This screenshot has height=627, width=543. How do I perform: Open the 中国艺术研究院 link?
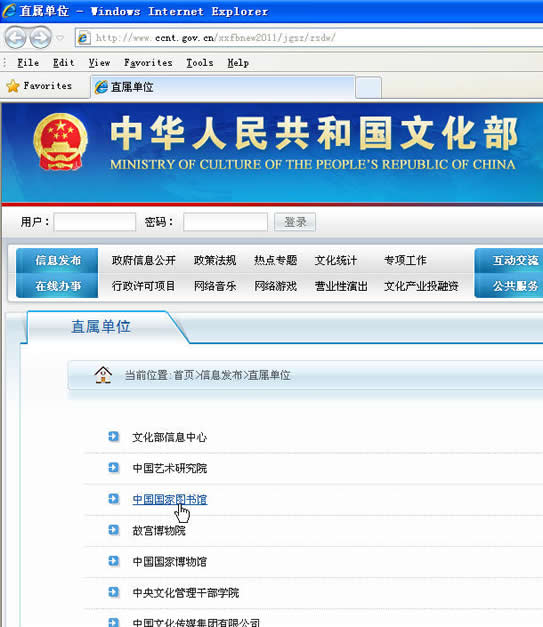click(x=170, y=468)
